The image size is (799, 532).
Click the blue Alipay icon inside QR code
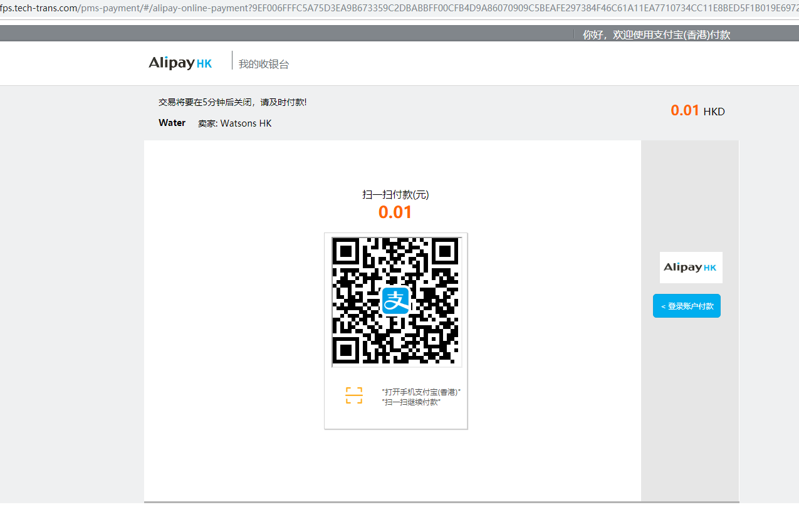pyautogui.click(x=395, y=300)
